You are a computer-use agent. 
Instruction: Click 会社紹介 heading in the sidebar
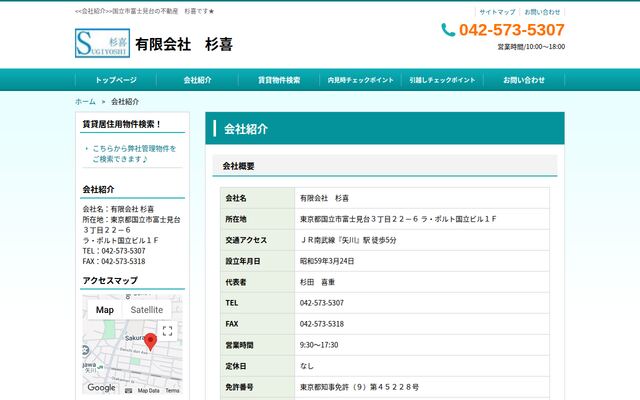pos(98,189)
